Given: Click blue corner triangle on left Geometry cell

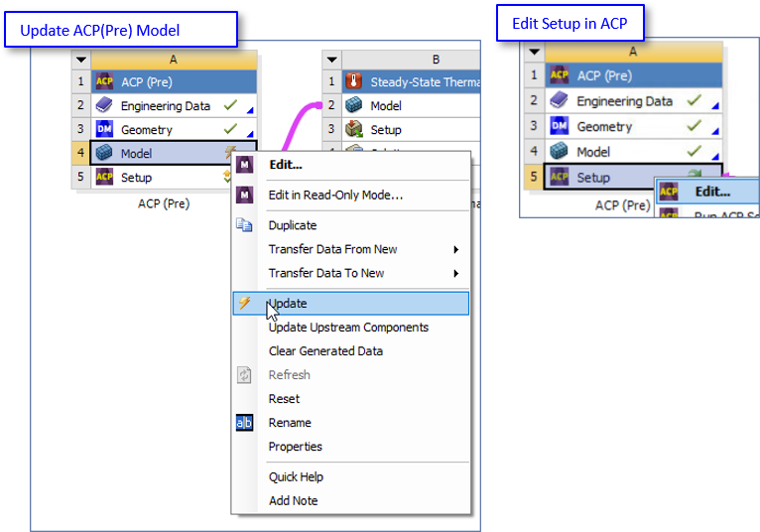Looking at the screenshot, I should [250, 134].
